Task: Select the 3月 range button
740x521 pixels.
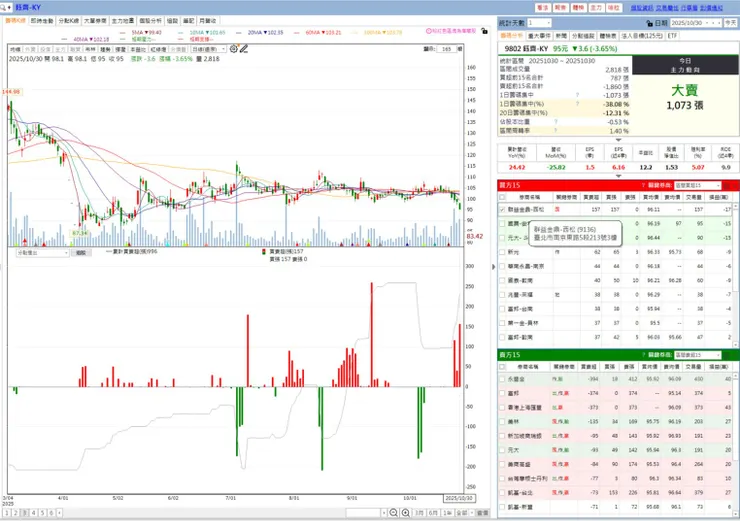Action: 419,513
